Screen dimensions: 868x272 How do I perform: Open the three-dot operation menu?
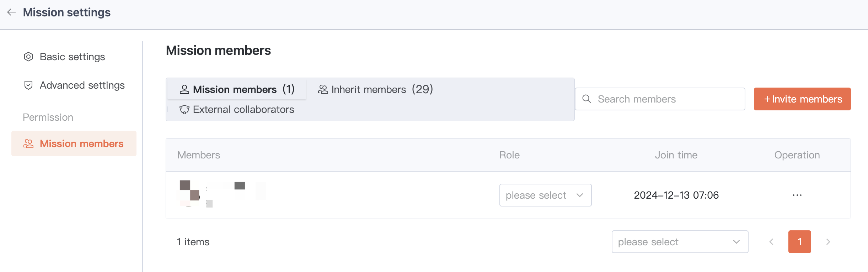coord(797,195)
